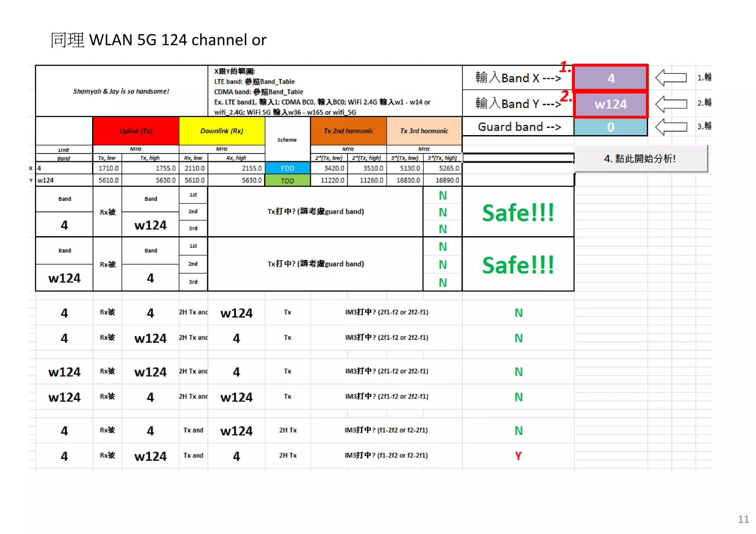This screenshot has width=756, height=534.
Task: Select the Guard band value cell showing 0
Action: [x=611, y=127]
